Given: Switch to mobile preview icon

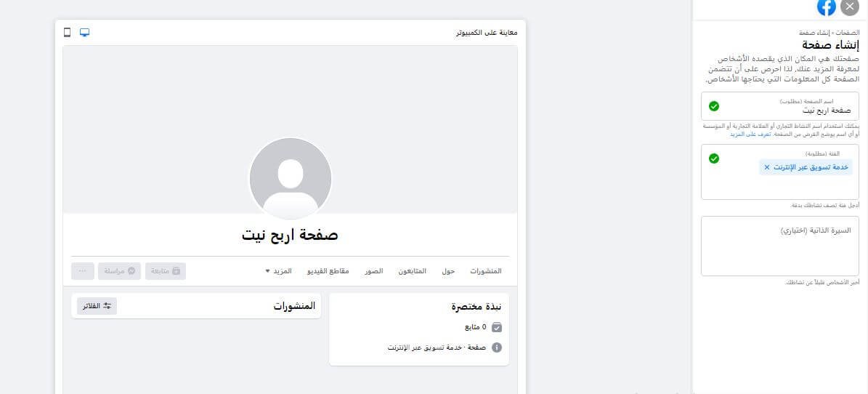Looking at the screenshot, I should click(68, 32).
